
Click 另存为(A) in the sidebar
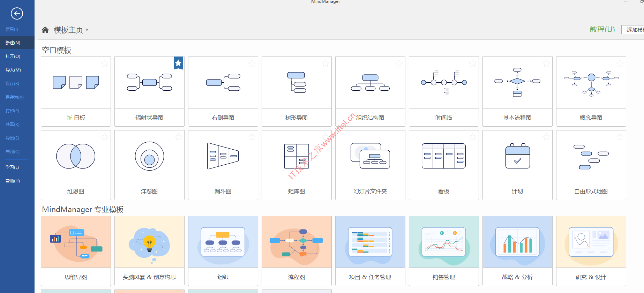pyautogui.click(x=15, y=97)
